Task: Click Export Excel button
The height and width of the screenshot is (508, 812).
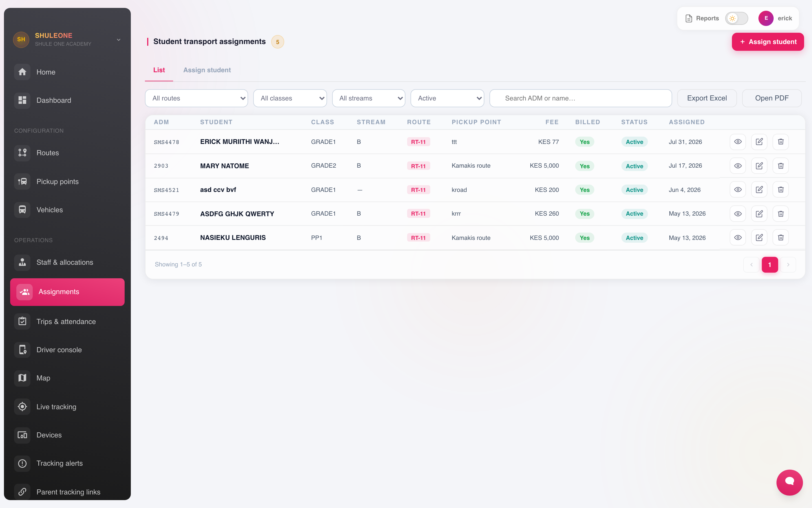Action: [x=707, y=98]
